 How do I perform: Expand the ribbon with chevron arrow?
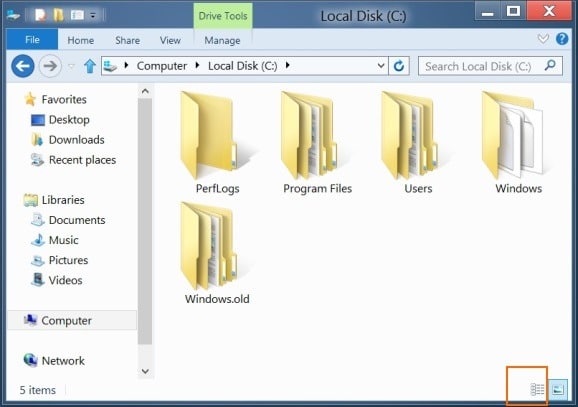point(543,38)
